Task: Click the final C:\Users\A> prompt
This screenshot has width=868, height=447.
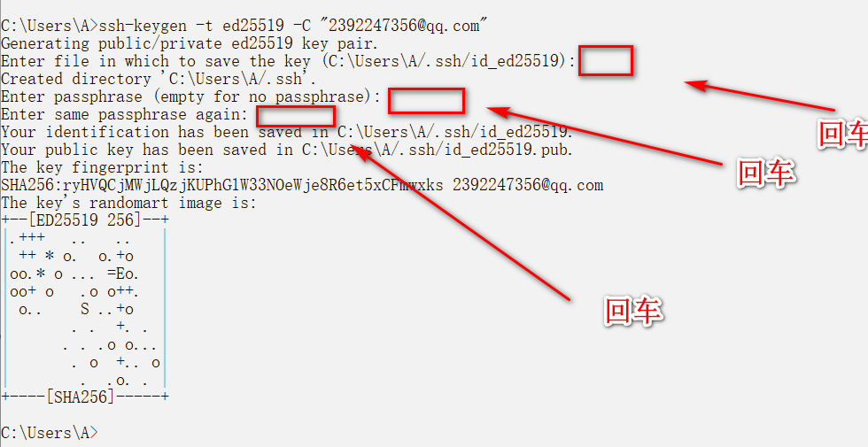Action: point(50,432)
